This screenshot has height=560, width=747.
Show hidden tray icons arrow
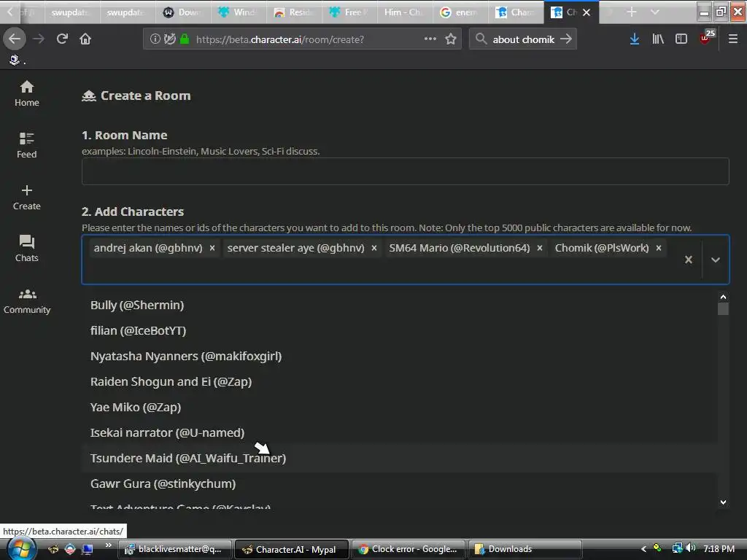point(643,549)
